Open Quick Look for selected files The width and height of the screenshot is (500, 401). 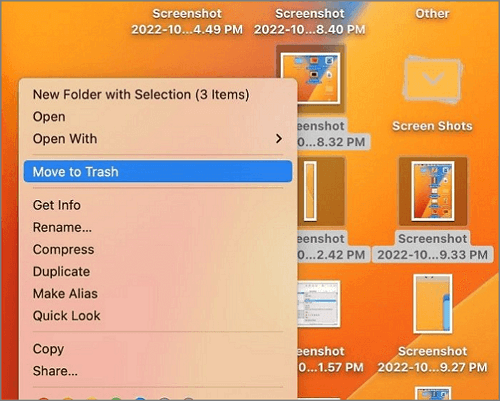coord(158,315)
